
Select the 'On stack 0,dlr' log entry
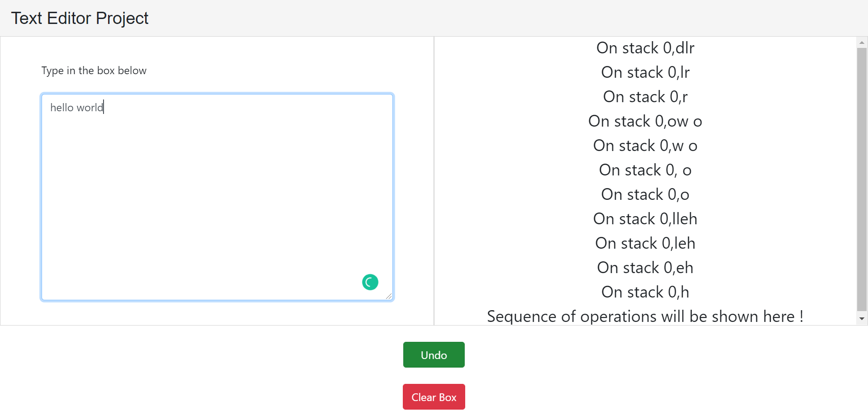pos(645,48)
